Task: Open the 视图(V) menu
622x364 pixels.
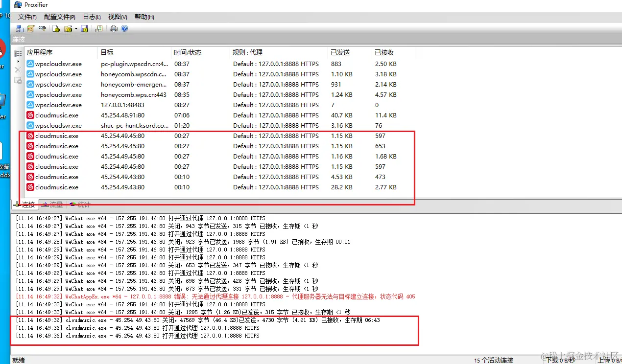Action: click(x=118, y=17)
